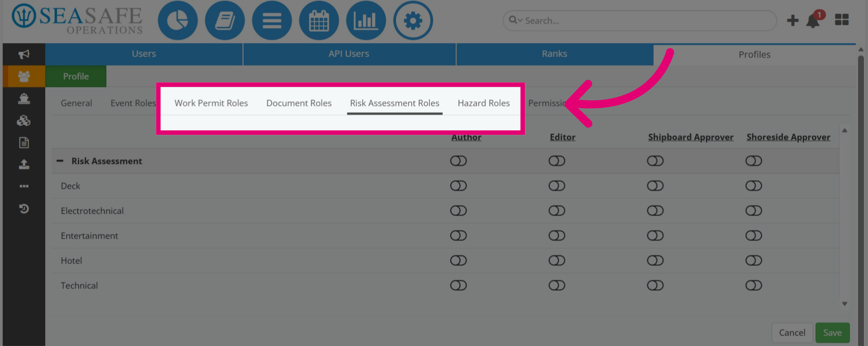
Task: Open the apps grid icon
Action: (841, 19)
